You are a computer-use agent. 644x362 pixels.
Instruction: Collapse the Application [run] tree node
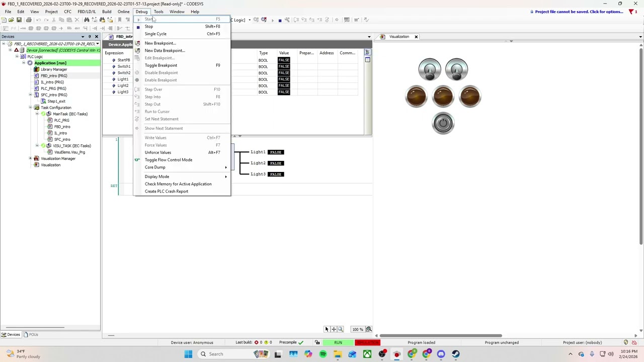coord(23,63)
